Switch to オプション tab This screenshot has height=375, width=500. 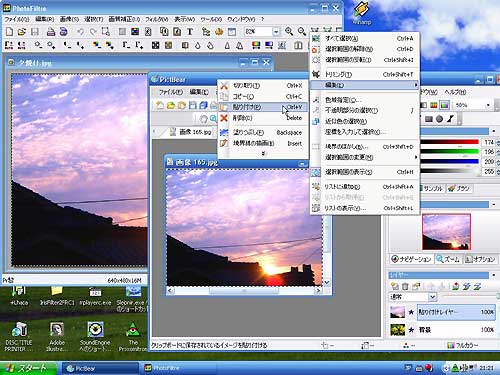[x=480, y=259]
